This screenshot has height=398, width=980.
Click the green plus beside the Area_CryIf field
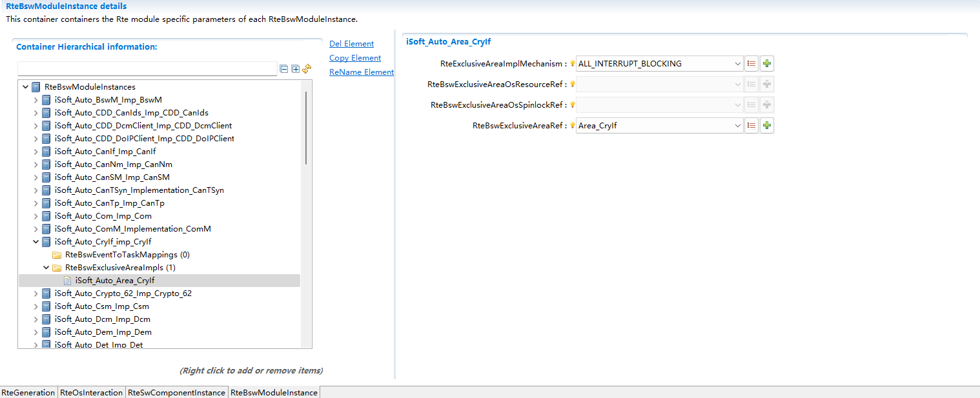(x=766, y=126)
